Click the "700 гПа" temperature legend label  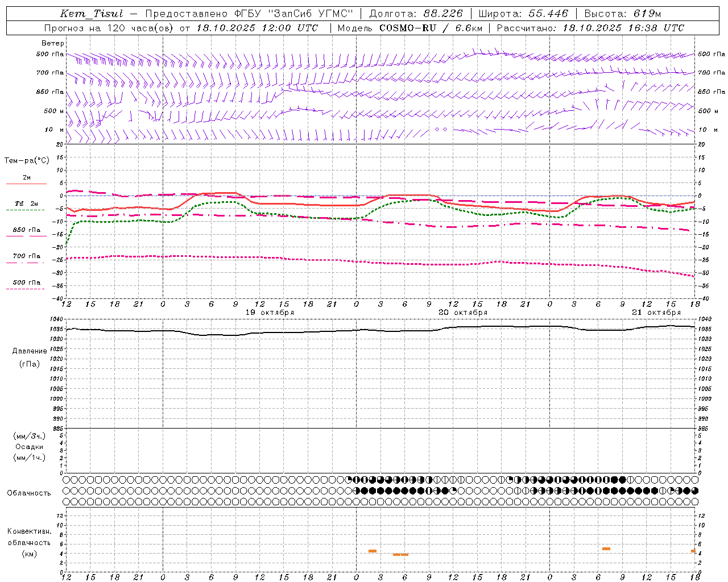27,256
